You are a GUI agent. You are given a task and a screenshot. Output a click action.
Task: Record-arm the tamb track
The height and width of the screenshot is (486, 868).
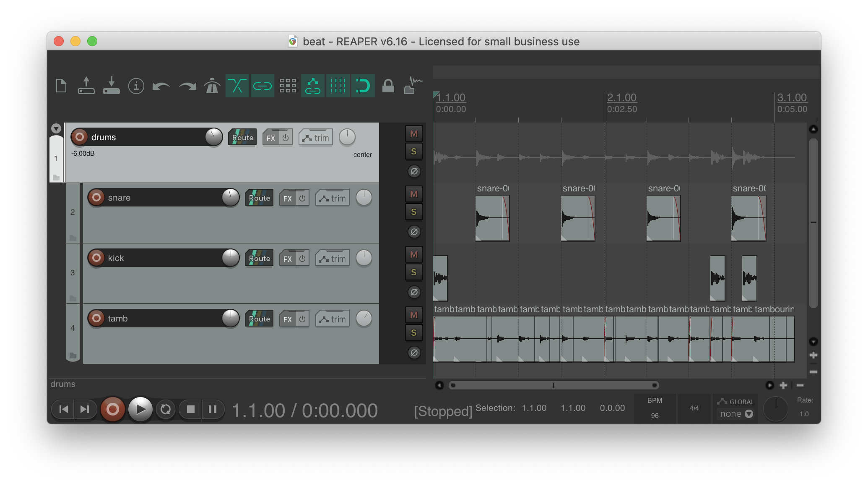coord(96,318)
